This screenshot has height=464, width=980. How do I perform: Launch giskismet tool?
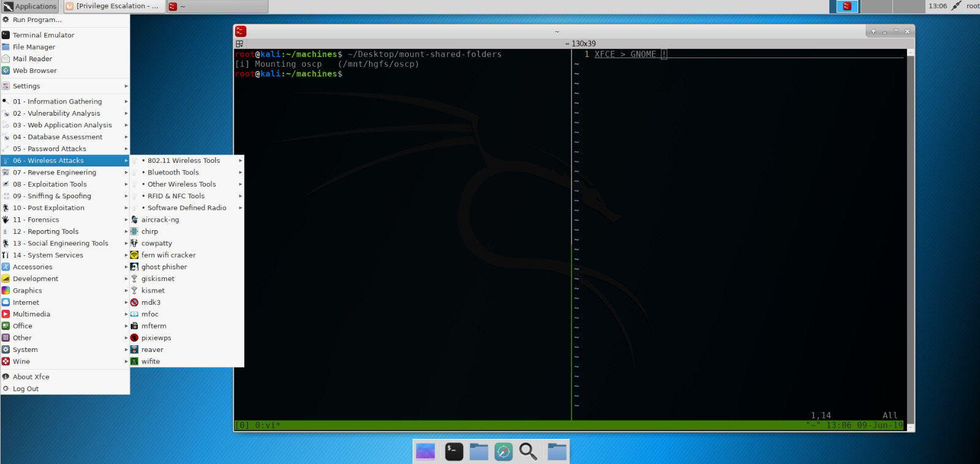[187, 279]
